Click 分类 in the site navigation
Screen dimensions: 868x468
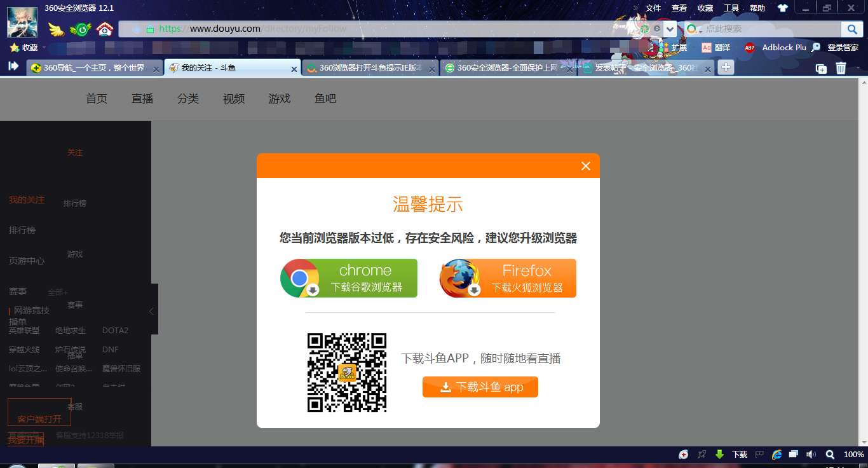pyautogui.click(x=188, y=99)
